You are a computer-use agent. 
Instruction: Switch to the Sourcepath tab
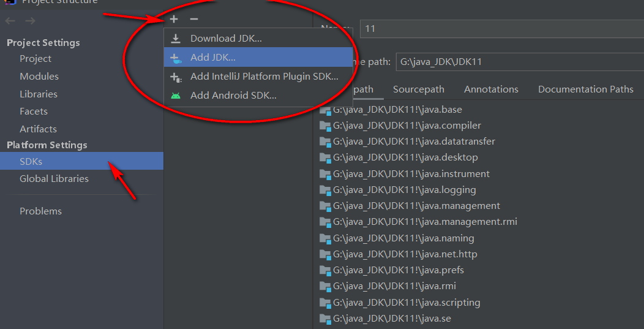click(x=419, y=89)
